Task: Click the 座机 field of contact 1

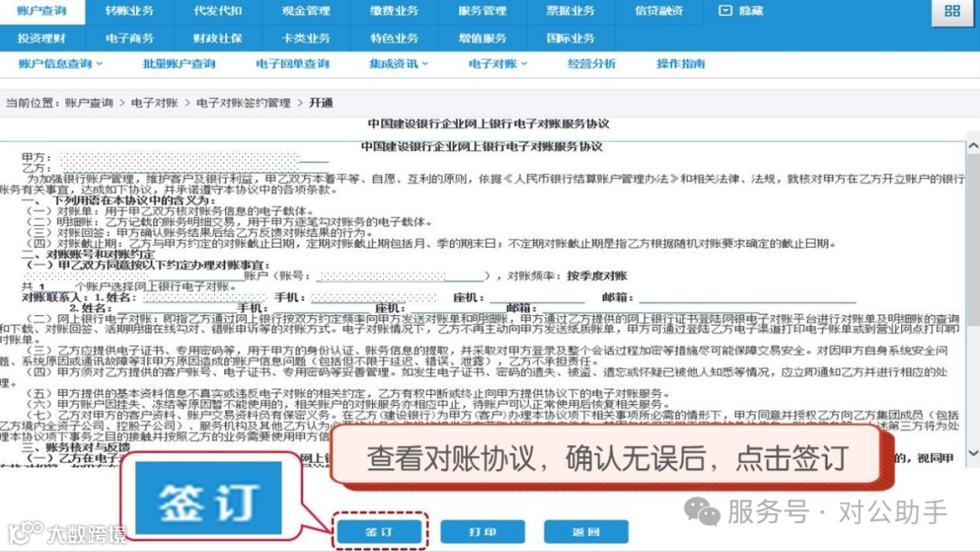Action: point(537,298)
